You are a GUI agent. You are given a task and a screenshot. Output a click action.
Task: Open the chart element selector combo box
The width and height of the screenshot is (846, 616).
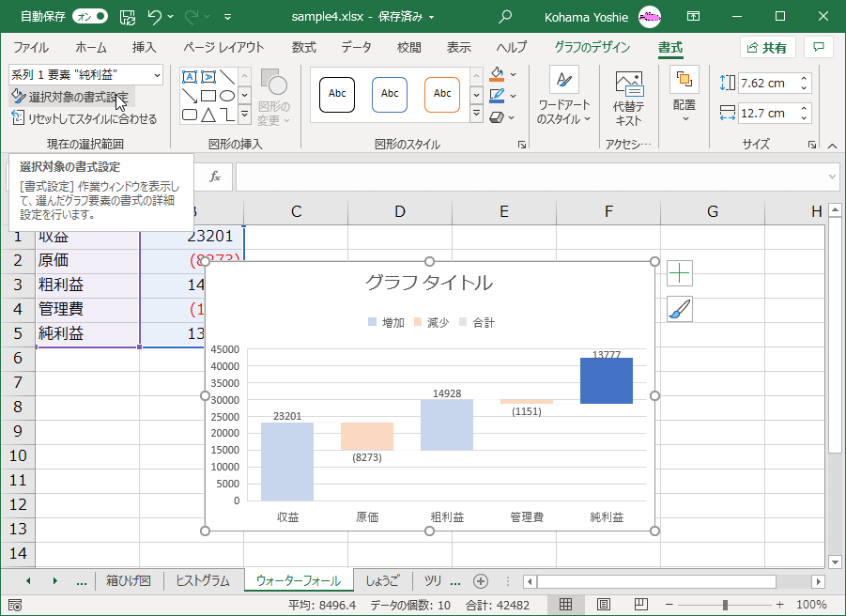85,75
